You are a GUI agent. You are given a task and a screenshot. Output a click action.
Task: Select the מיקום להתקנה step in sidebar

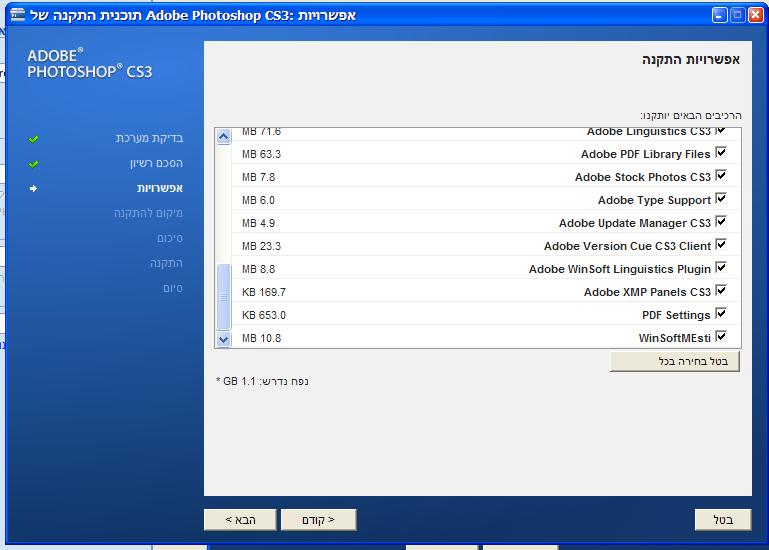(148, 213)
